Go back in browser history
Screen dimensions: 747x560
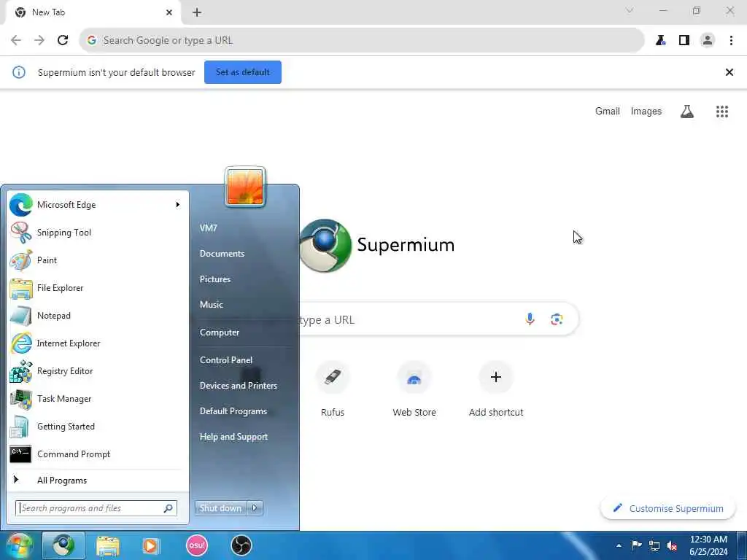point(16,40)
